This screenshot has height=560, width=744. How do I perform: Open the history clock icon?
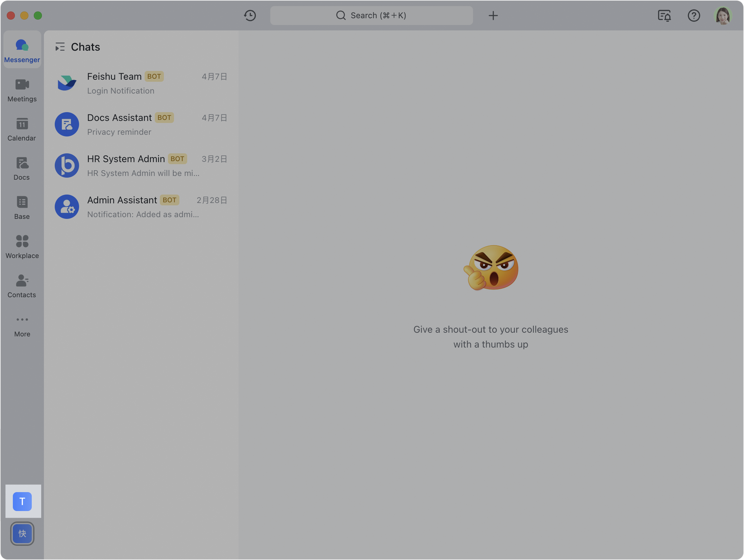[x=250, y=16]
